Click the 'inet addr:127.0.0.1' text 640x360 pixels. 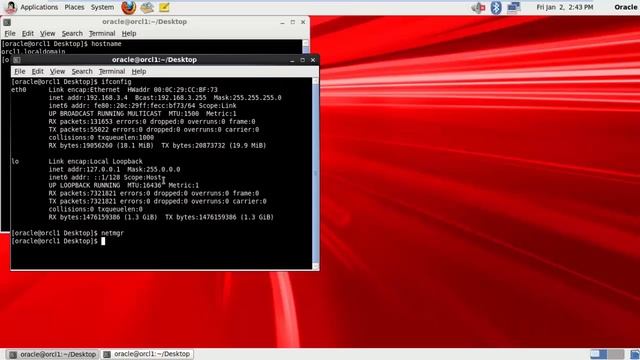tap(84, 169)
